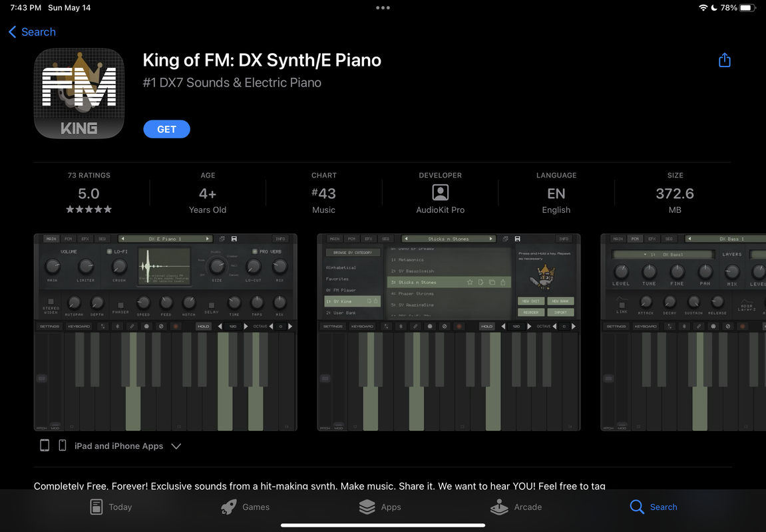The width and height of the screenshot is (766, 532).
Task: View the EN English language info
Action: [x=556, y=193]
